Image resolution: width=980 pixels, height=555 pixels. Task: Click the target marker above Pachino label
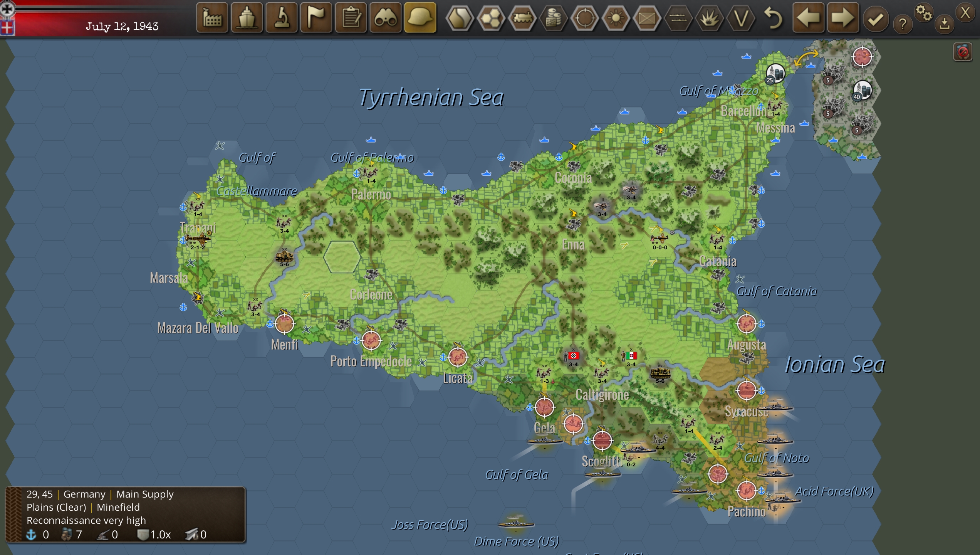(x=747, y=490)
